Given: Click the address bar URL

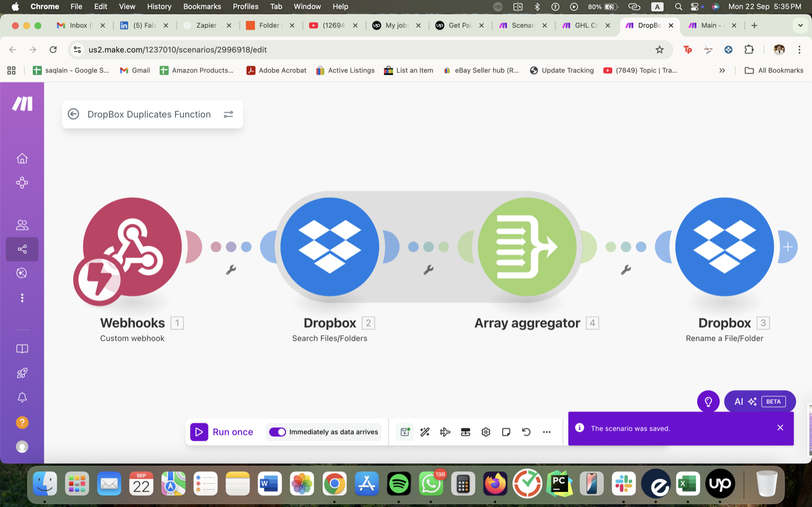Looking at the screenshot, I should 178,50.
